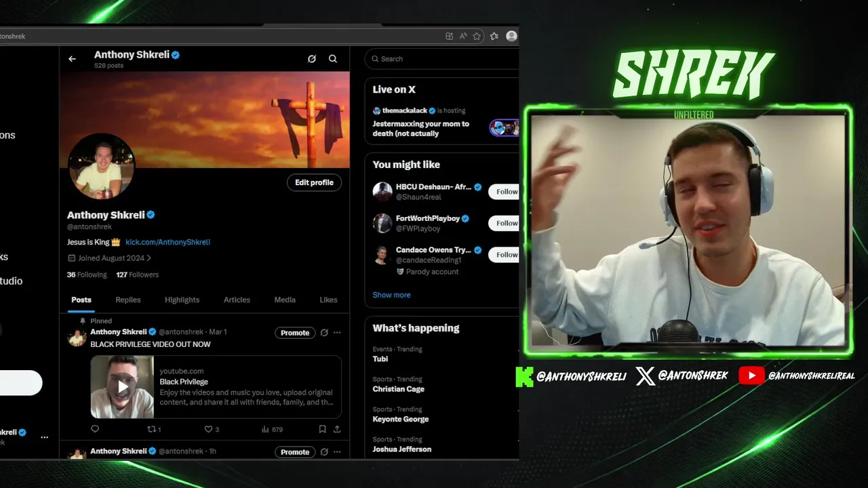Expand Joined August 2024 details chevron
This screenshot has height=488, width=868.
149,258
